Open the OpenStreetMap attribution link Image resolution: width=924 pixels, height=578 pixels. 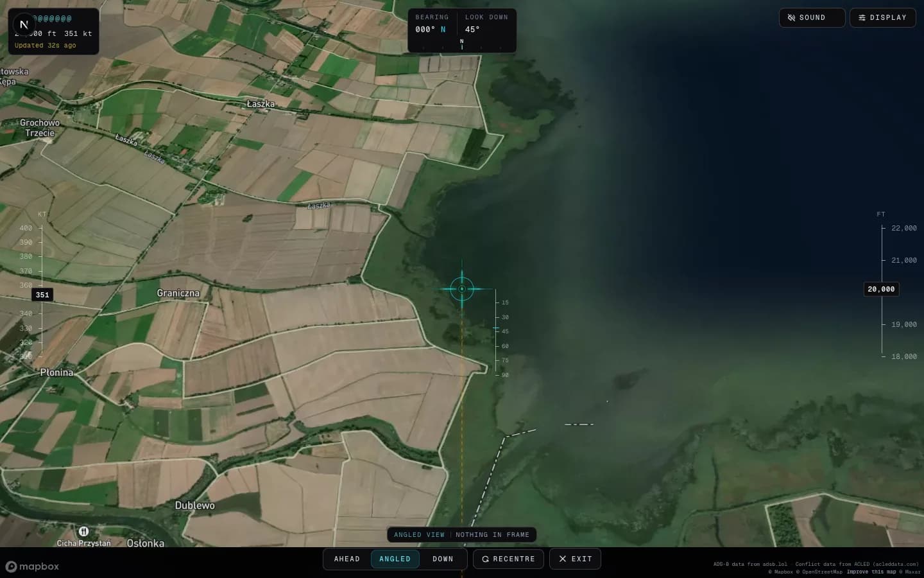click(x=819, y=572)
